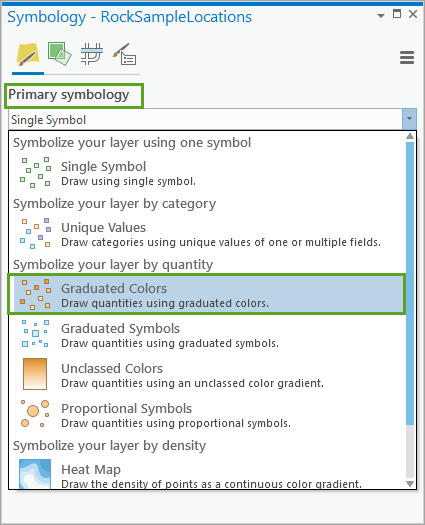Click the Graduated Colors orange squares icon
Image resolution: width=425 pixels, height=525 pixels.
[x=35, y=294]
